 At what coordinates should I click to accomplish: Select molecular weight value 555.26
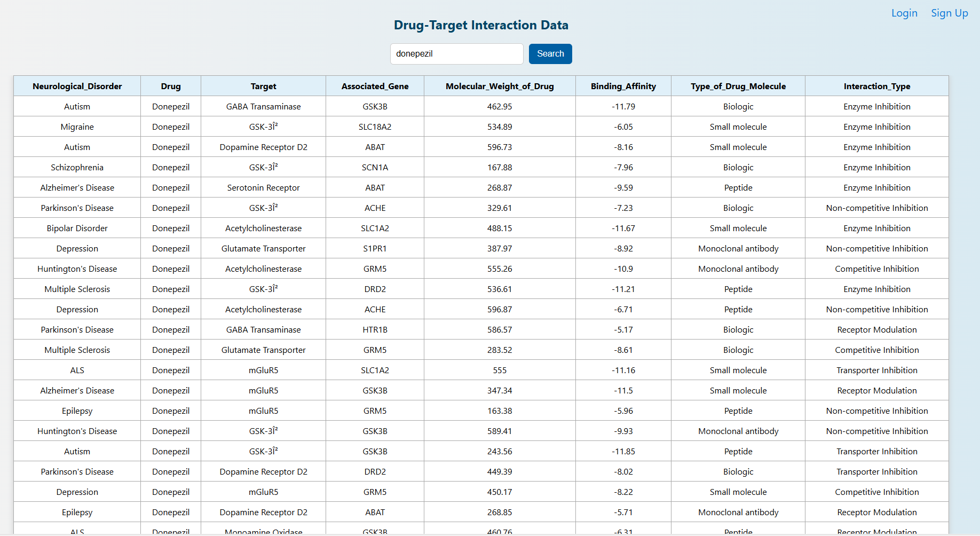[x=500, y=269]
